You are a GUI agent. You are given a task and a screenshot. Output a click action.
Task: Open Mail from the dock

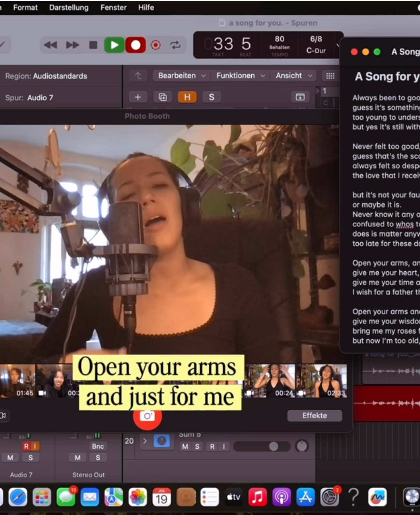point(90,497)
